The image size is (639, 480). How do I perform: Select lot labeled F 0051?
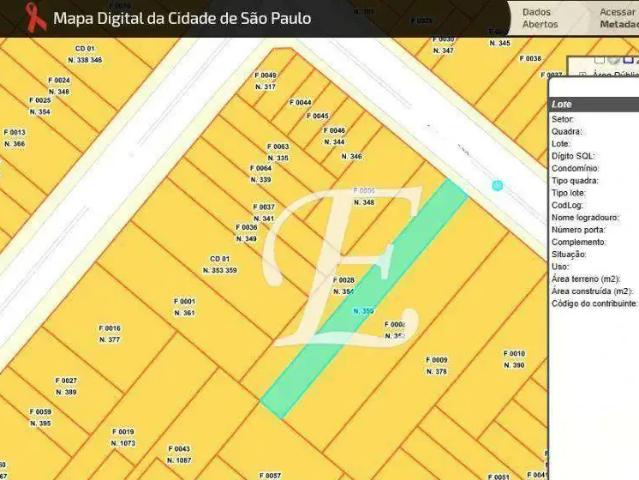tap(499, 476)
